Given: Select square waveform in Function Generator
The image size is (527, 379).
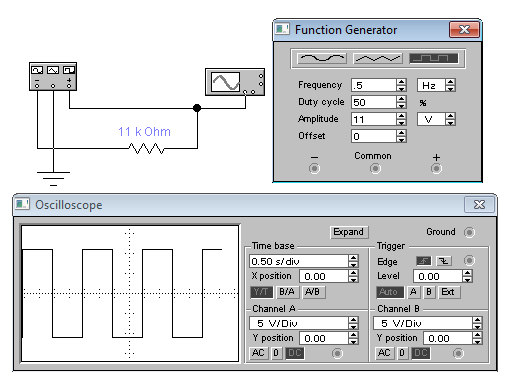Looking at the screenshot, I should (x=434, y=58).
